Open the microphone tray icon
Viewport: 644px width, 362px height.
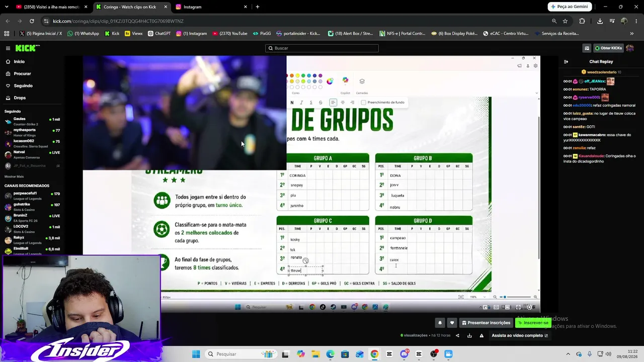[590, 354]
